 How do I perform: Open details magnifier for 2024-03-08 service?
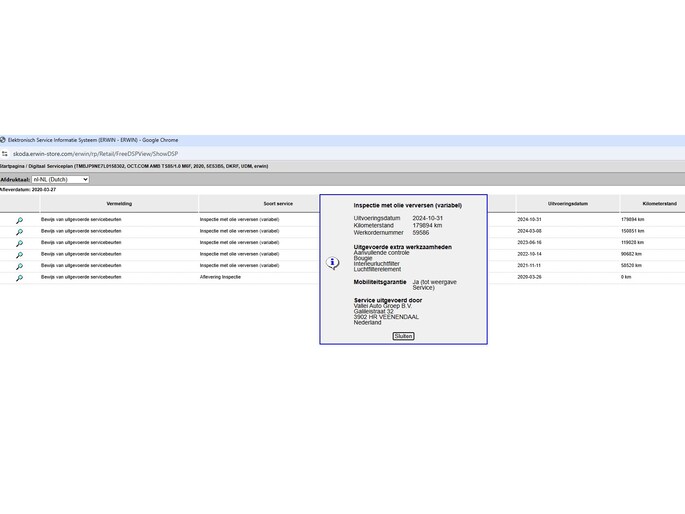[19, 231]
